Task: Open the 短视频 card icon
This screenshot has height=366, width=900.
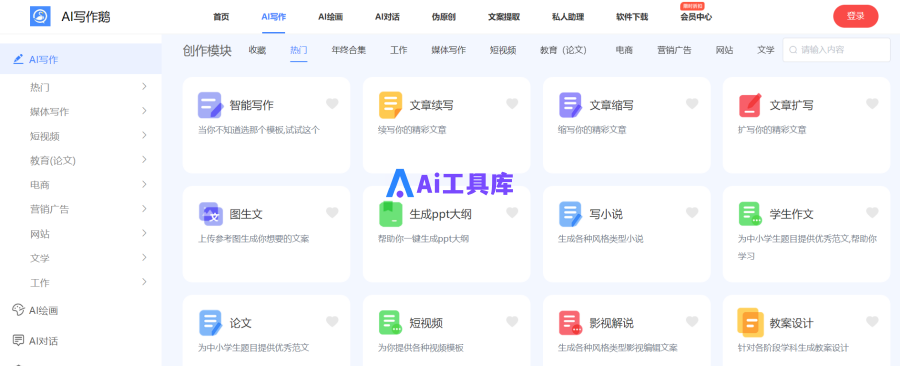Action: (x=390, y=323)
